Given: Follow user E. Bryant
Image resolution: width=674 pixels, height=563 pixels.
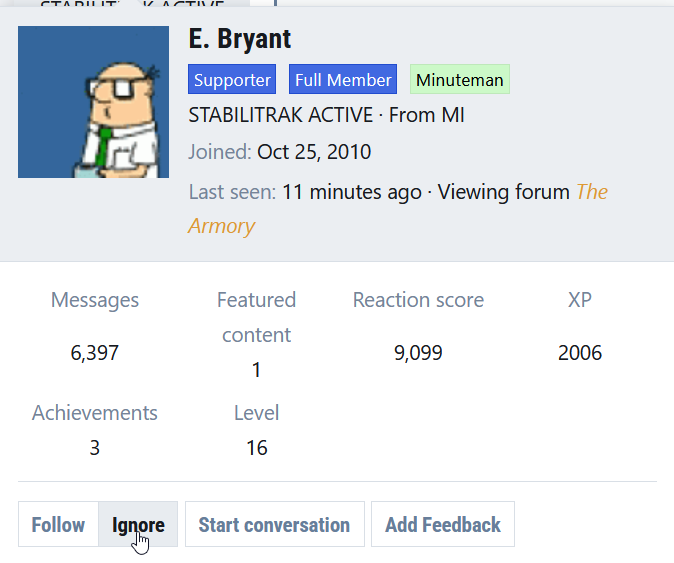Looking at the screenshot, I should tap(58, 525).
